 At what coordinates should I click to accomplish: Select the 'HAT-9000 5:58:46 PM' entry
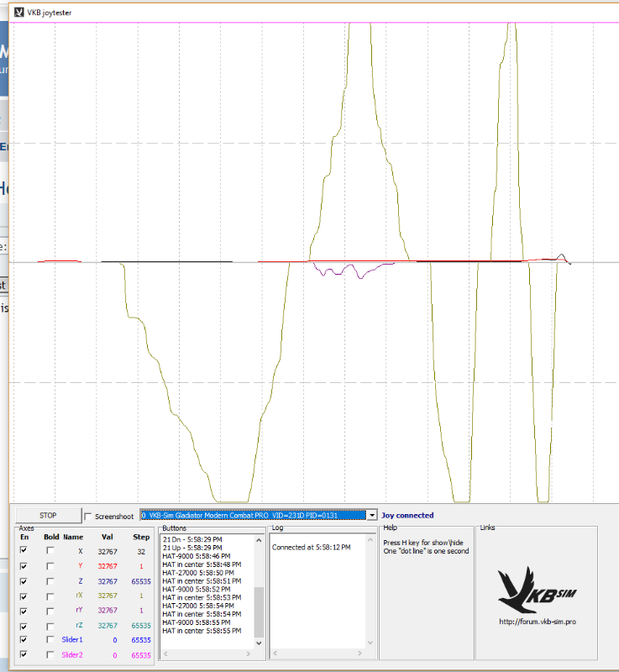tap(197, 556)
